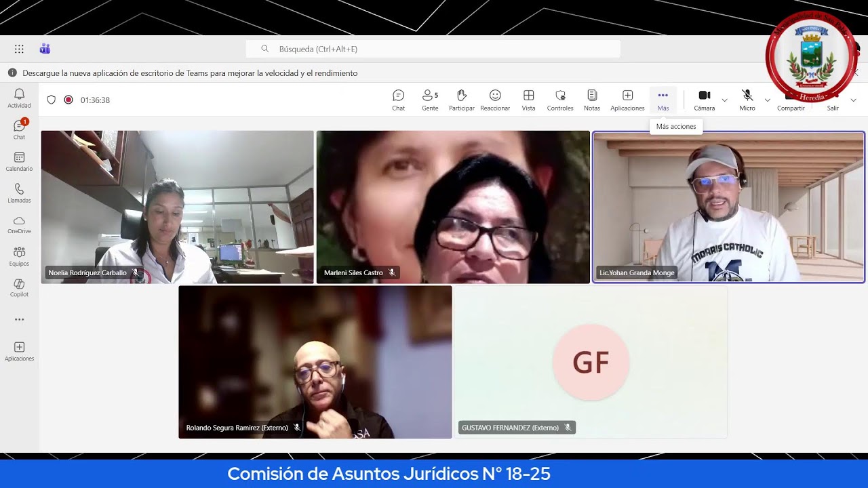Image resolution: width=868 pixels, height=488 pixels.
Task: Open Reaccionar emoji menu
Action: click(x=495, y=100)
